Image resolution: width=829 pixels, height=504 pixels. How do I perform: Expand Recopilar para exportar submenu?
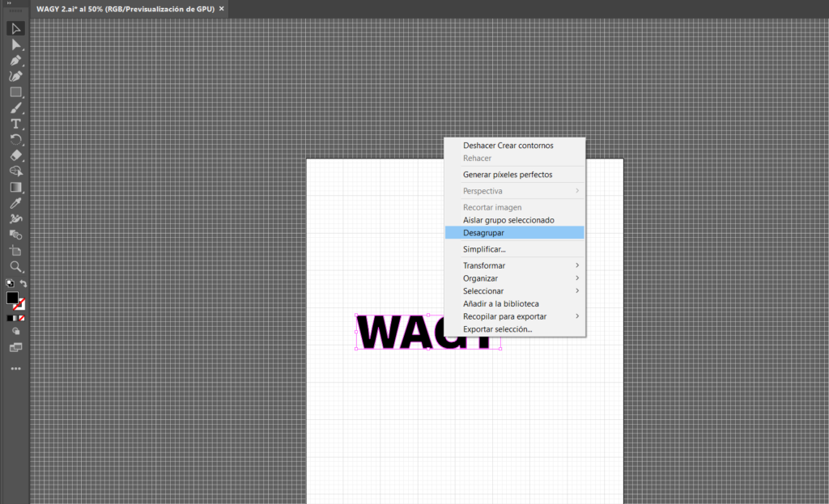(x=514, y=316)
